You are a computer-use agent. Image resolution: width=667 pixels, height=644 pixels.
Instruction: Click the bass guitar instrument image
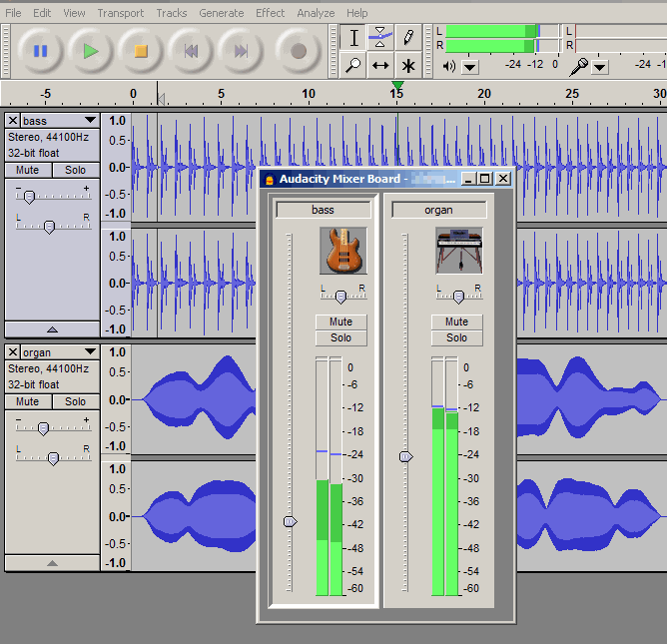tap(343, 251)
